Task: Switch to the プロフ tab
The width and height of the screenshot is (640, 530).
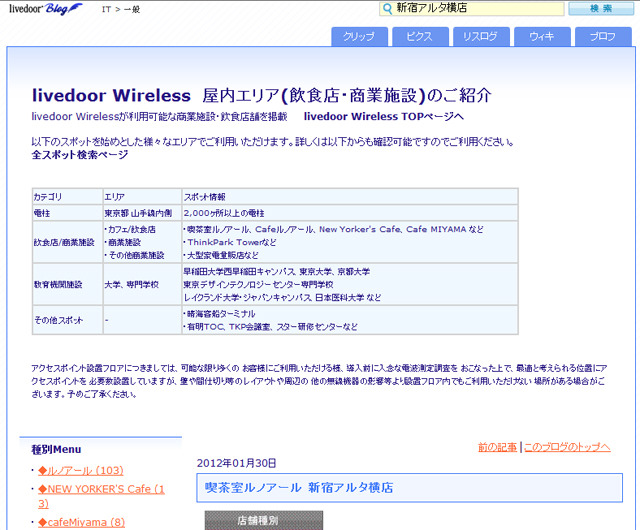Action: (x=603, y=37)
